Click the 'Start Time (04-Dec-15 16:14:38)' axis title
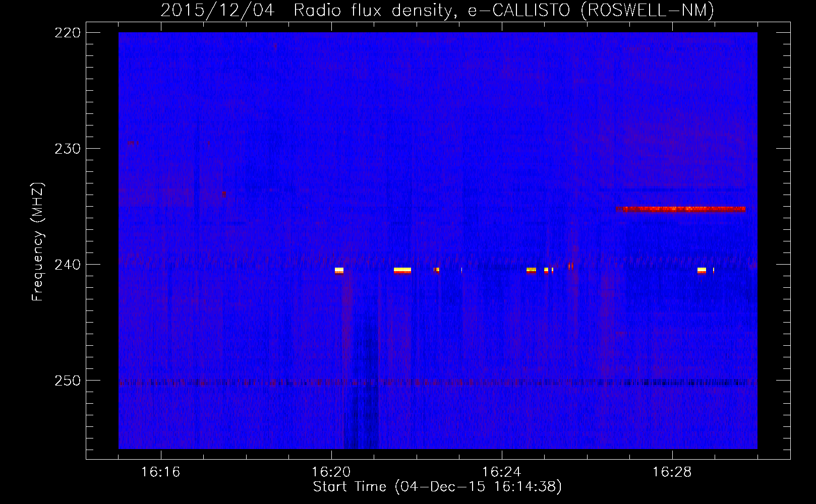816x504 pixels. [437, 487]
